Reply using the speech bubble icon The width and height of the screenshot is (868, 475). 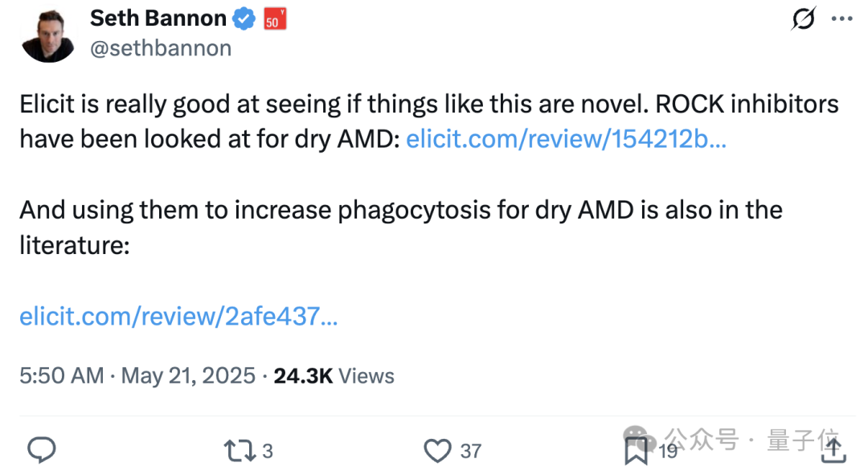42,450
